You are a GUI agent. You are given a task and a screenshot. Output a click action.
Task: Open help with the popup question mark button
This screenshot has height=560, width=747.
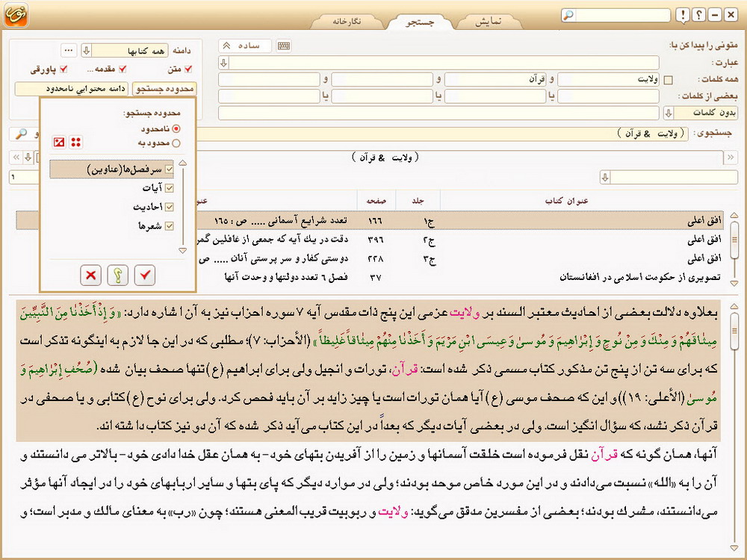click(x=117, y=276)
